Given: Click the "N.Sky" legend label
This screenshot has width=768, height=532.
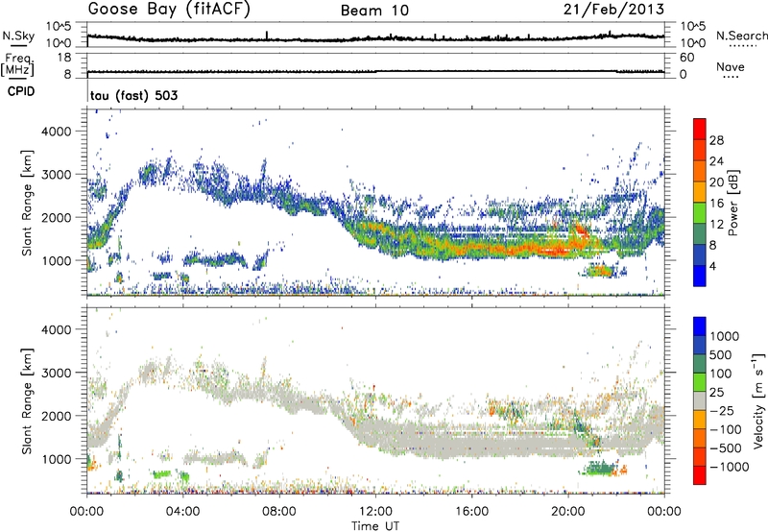Looking at the screenshot, I should 18,36.
